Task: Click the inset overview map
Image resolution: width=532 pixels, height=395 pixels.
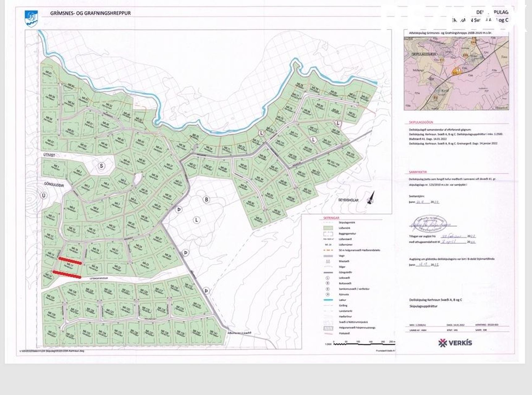Action: [x=456, y=73]
